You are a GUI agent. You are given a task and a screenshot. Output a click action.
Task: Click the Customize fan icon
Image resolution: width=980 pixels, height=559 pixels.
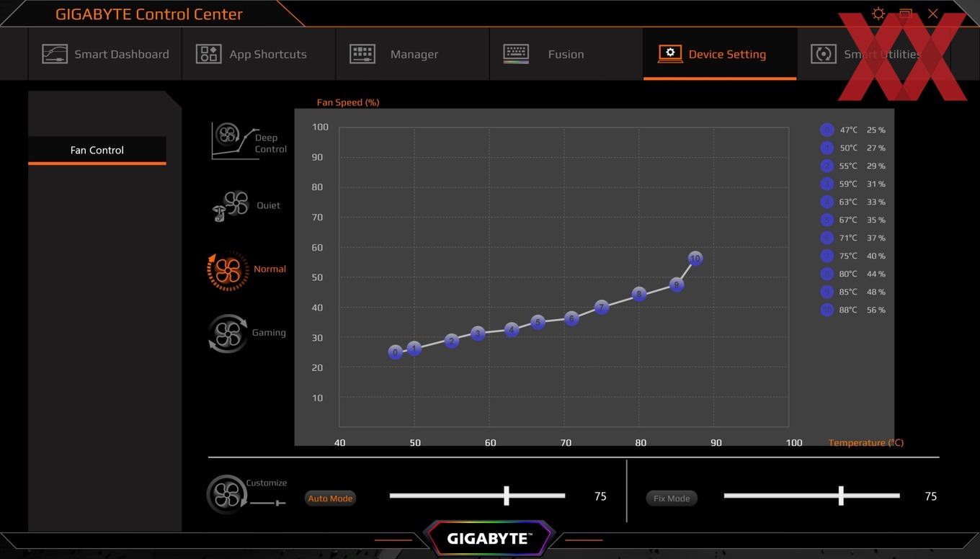(x=227, y=494)
